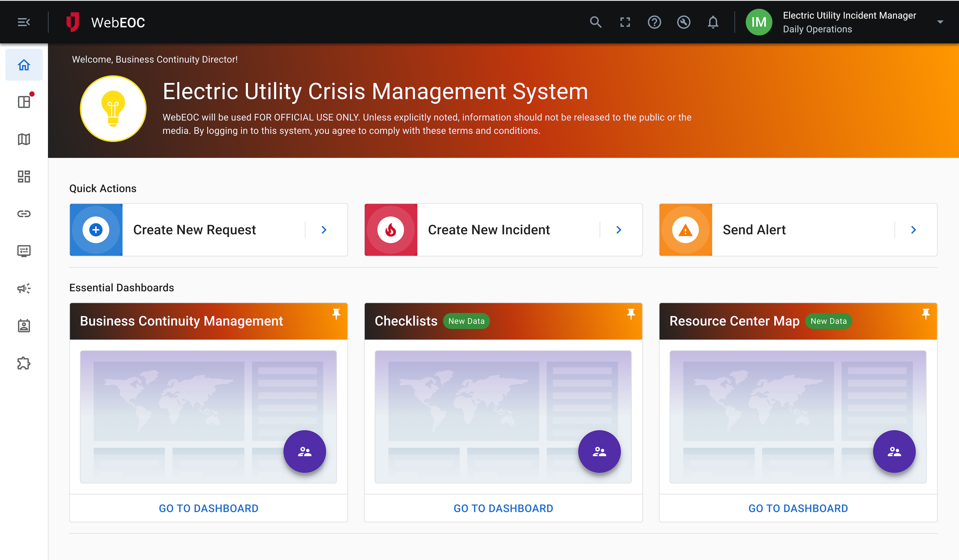Open Business Continuity Management card header
Image resolution: width=959 pixels, height=560 pixels.
[209, 321]
